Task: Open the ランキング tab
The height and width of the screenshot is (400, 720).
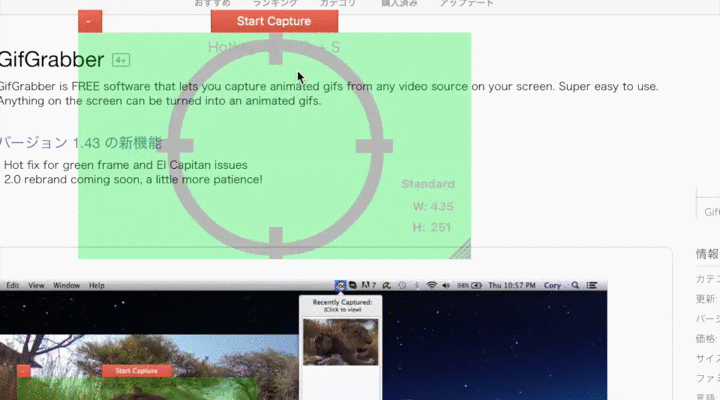Action: pos(275,3)
